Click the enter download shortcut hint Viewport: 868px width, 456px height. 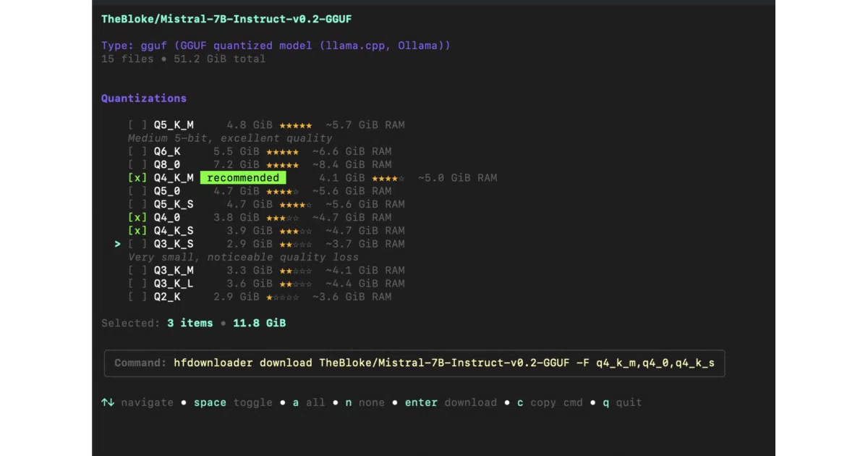(x=451, y=402)
